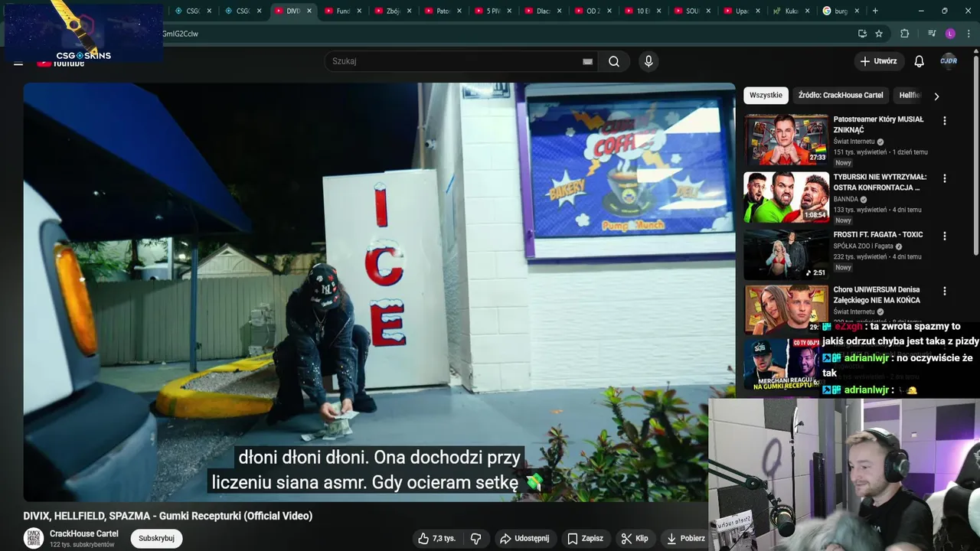Open the media control icon in toolbar
Image resolution: width=980 pixels, height=551 pixels.
pyautogui.click(x=932, y=34)
